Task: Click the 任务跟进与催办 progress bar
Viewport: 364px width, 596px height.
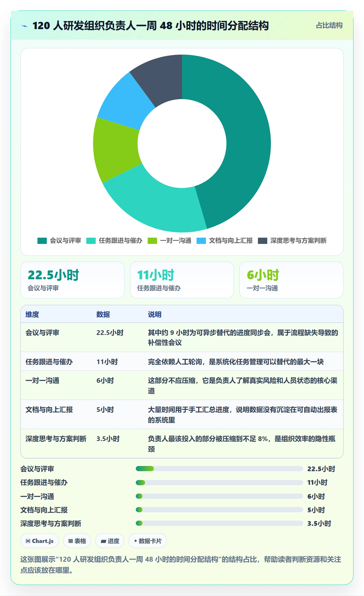Action: (219, 483)
